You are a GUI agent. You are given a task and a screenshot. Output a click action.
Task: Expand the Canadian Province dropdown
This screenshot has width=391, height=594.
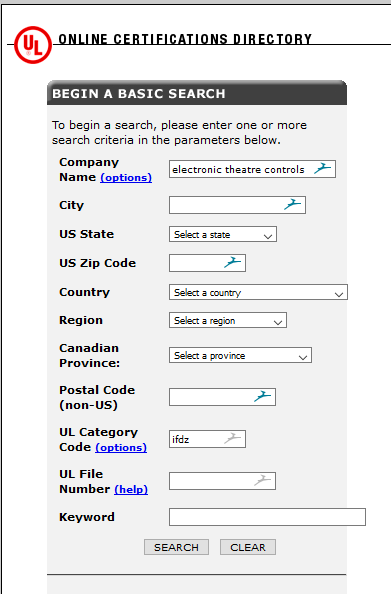click(x=240, y=355)
